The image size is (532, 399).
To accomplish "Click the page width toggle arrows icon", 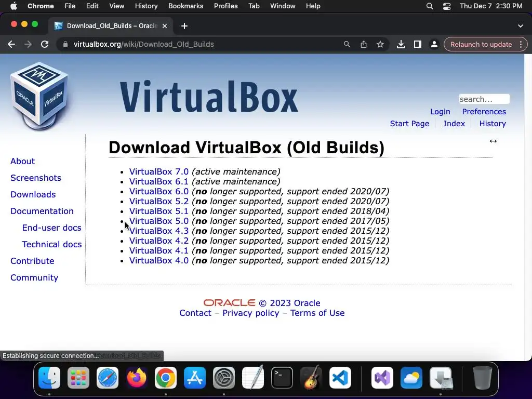I will (493, 141).
